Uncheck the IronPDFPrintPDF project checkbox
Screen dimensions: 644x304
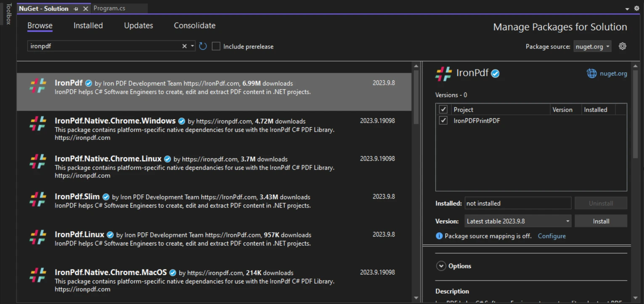pyautogui.click(x=443, y=121)
